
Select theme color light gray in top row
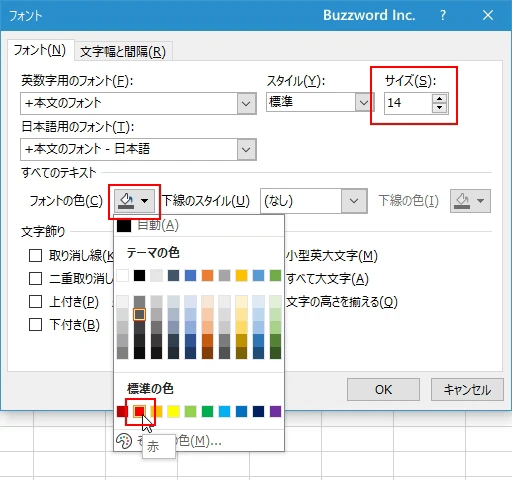tap(156, 276)
